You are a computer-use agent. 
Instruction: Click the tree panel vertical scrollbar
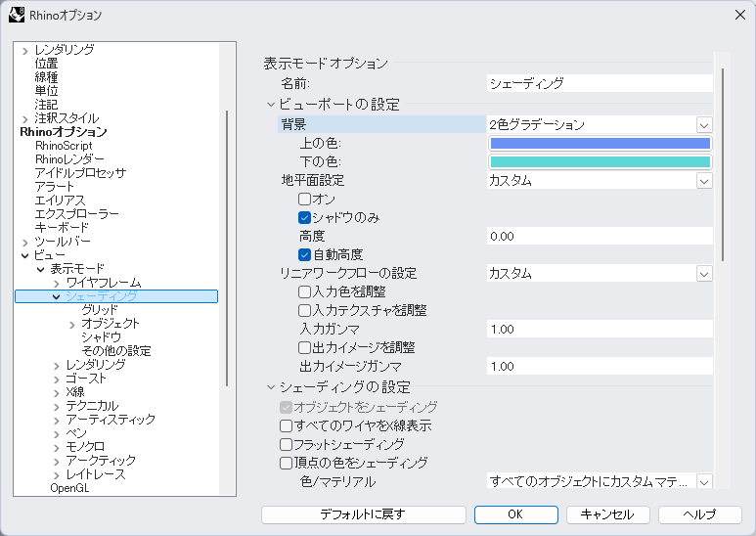(x=227, y=248)
